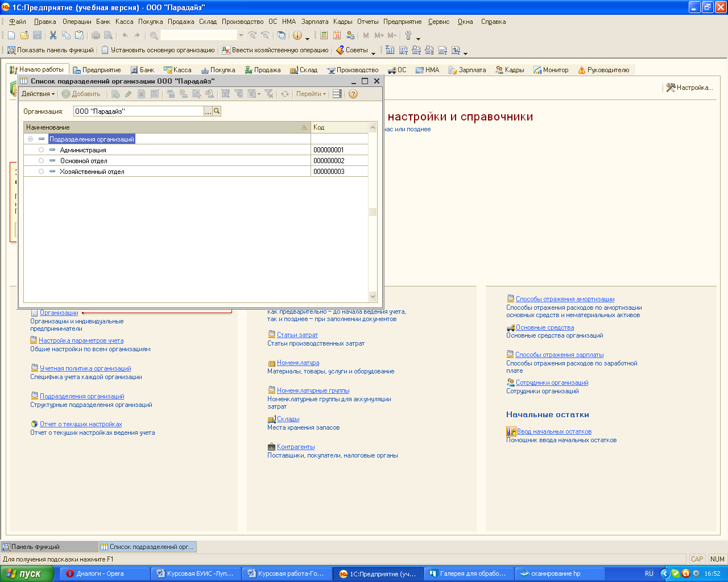This screenshot has width=728, height=582.
Task: Click the info help icon in main toolbar
Action: [x=297, y=35]
